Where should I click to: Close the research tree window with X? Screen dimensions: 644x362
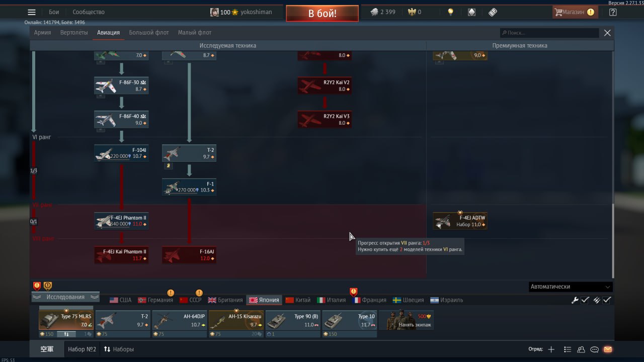(607, 33)
